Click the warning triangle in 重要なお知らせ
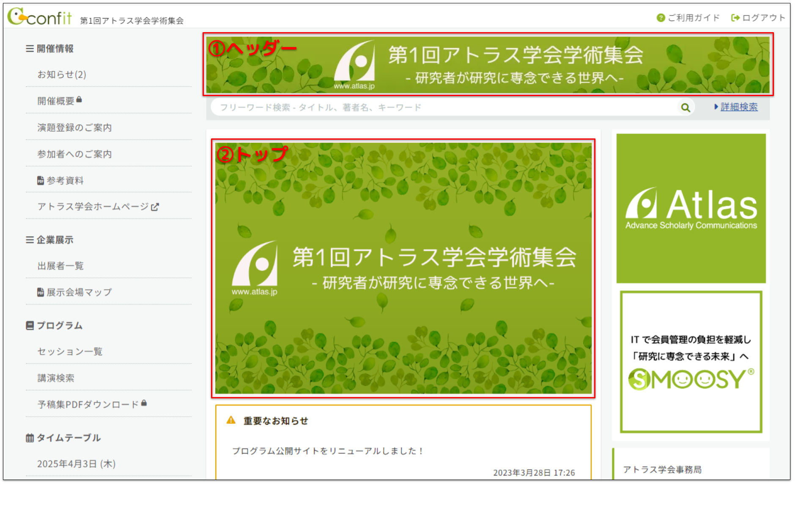 click(x=231, y=420)
